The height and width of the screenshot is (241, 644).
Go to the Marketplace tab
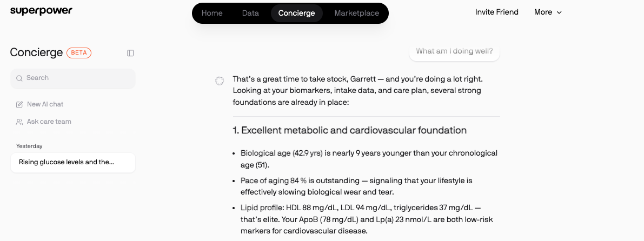(356, 13)
